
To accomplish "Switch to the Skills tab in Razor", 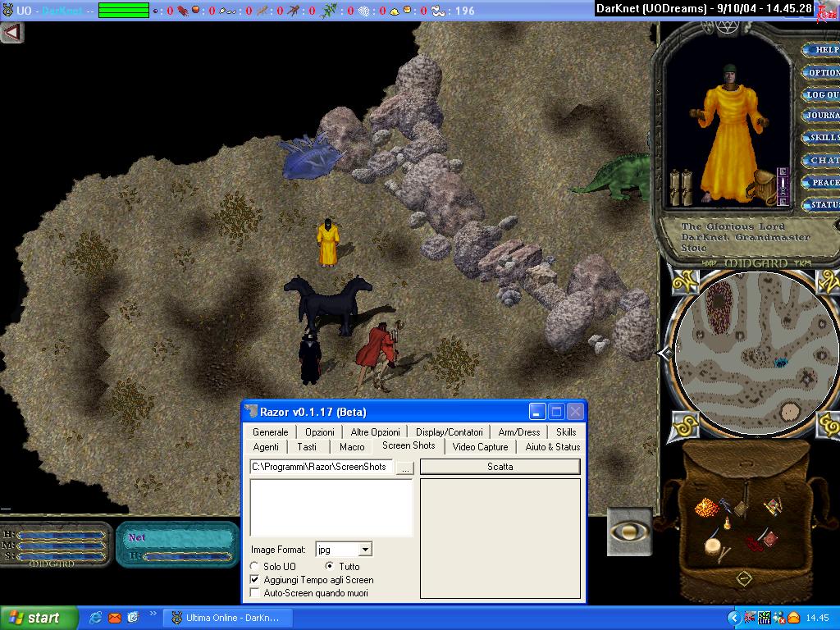I will [x=566, y=431].
